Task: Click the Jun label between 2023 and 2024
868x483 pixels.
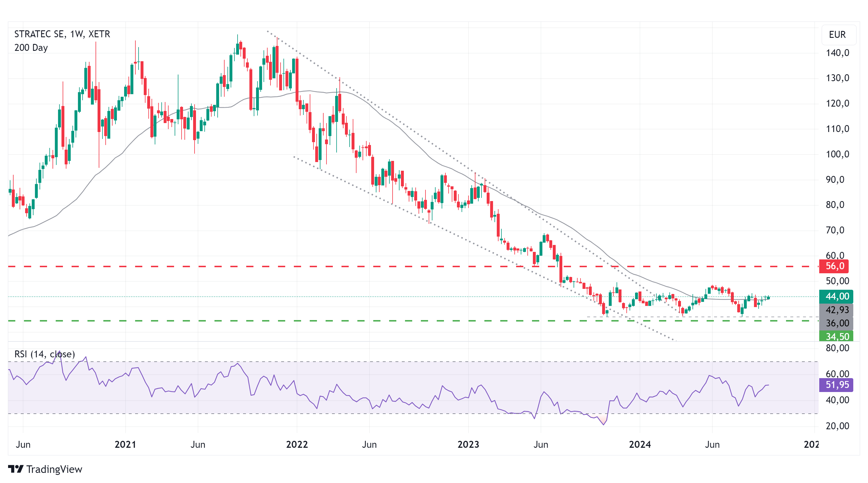Action: coord(541,444)
